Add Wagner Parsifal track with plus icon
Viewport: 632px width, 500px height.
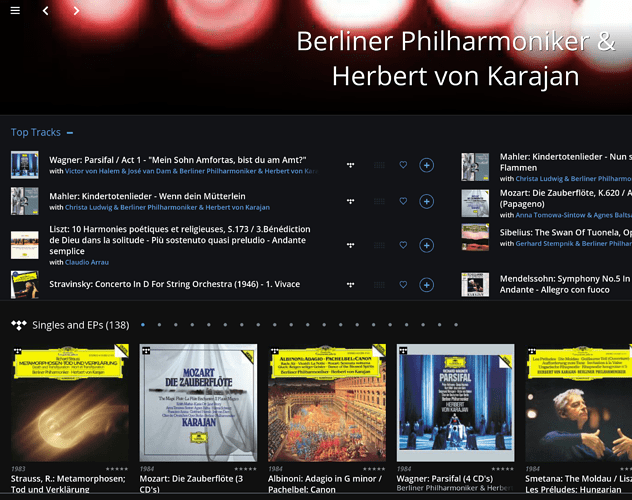pyautogui.click(x=426, y=165)
